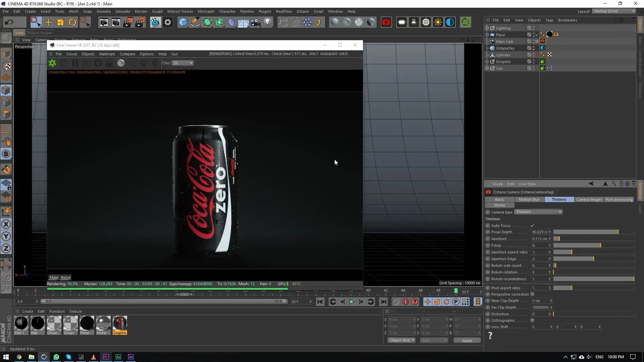The height and width of the screenshot is (362, 644).
Task: Enable X axis lock
Action: pos(6,224)
